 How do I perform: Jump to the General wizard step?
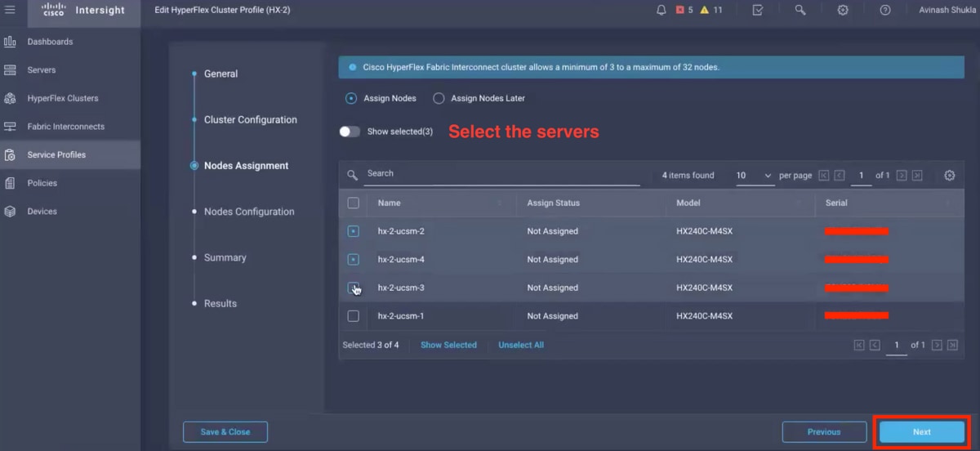[x=220, y=74]
